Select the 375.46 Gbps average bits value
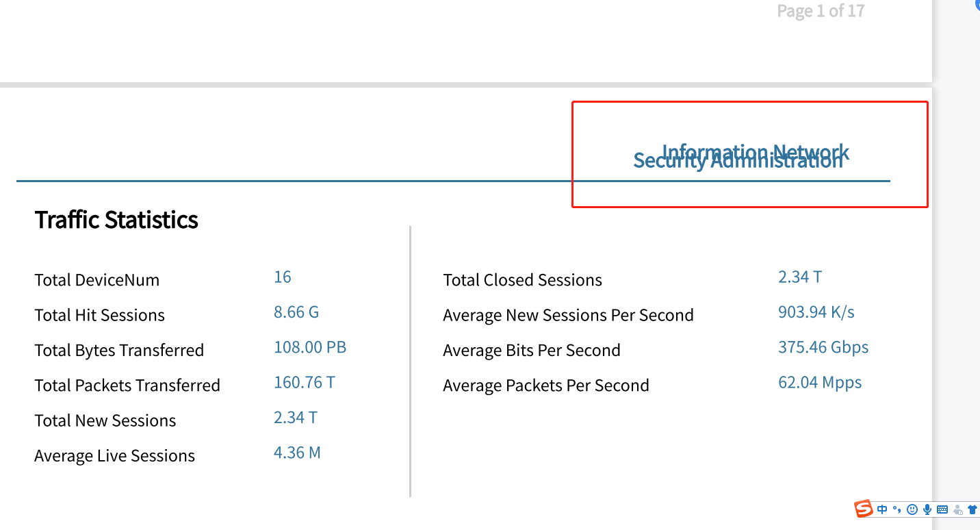The image size is (980, 530). [823, 347]
